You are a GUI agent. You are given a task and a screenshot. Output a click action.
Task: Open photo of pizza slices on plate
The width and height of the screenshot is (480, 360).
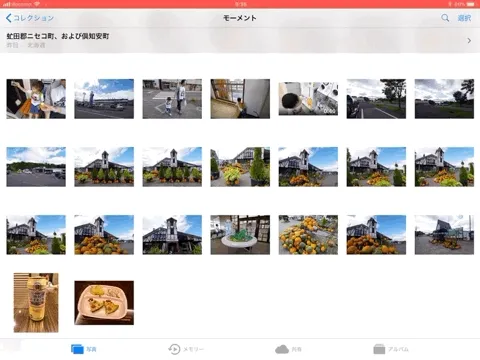click(104, 303)
